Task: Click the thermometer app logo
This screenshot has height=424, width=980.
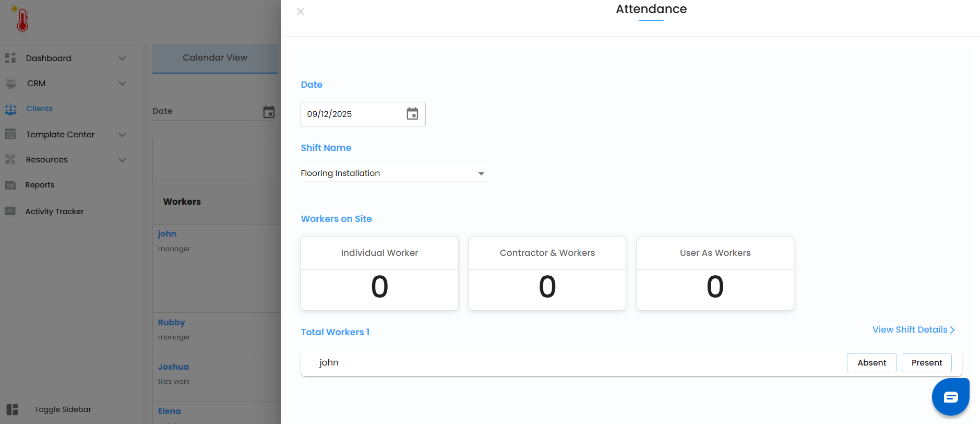Action: click(x=21, y=19)
